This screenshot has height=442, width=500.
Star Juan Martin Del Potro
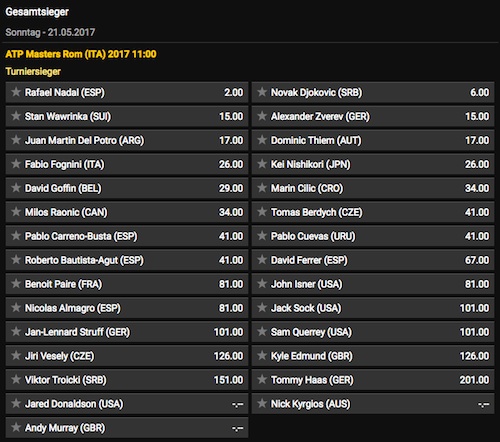(16, 140)
